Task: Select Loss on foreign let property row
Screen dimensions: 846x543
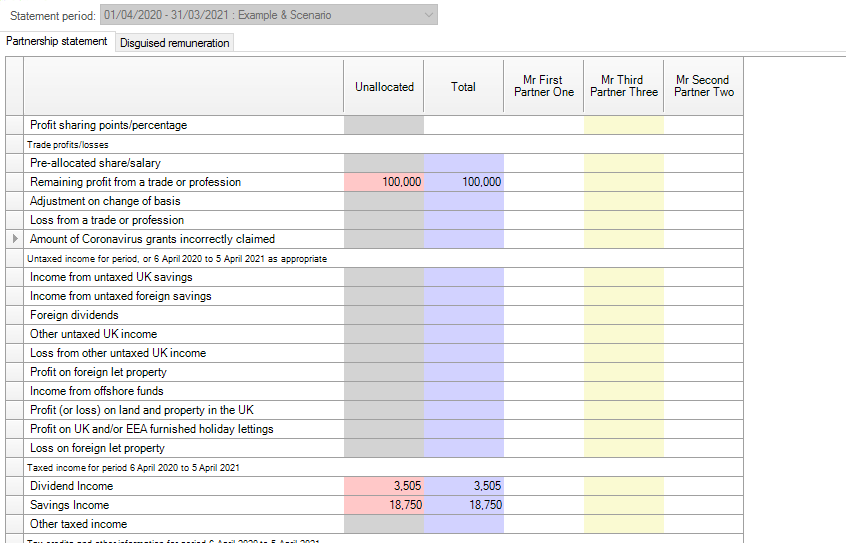Action: [x=97, y=448]
